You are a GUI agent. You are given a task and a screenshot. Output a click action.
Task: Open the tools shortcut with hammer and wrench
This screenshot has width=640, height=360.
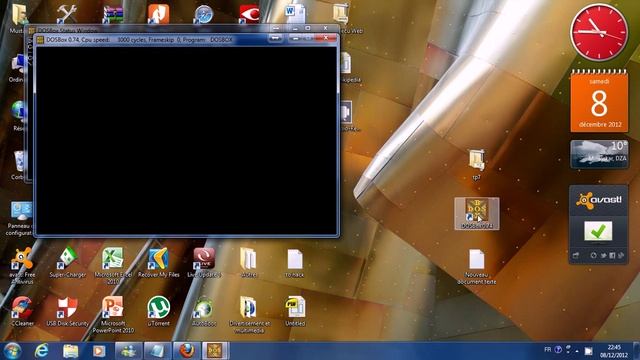[x=67, y=14]
